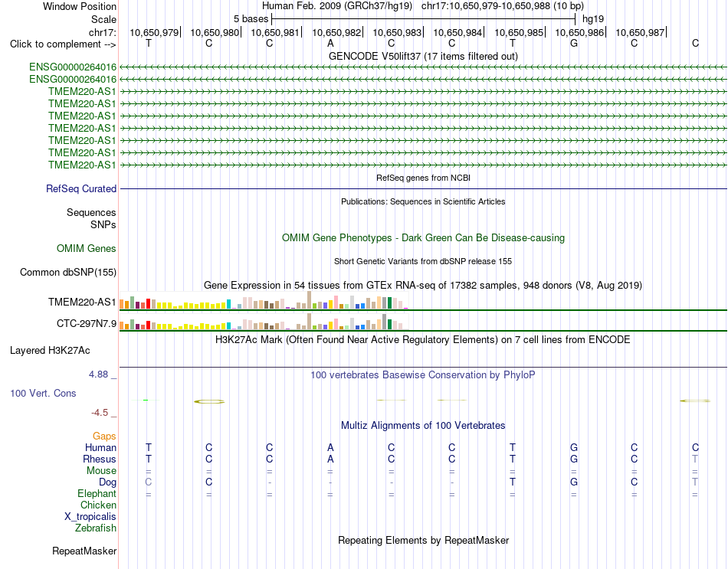This screenshot has width=728, height=569.
Task: Click the Elephant species label
Action: pos(97,493)
